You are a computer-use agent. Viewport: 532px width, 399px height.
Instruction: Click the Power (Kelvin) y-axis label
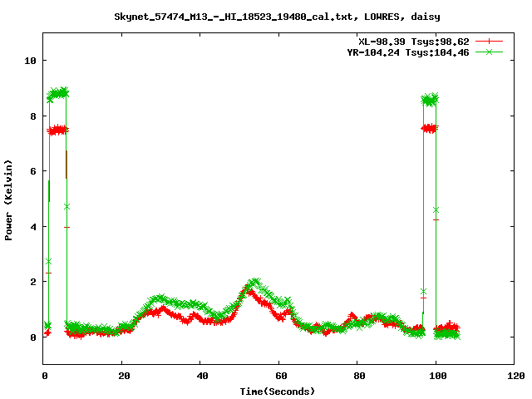click(x=8, y=200)
